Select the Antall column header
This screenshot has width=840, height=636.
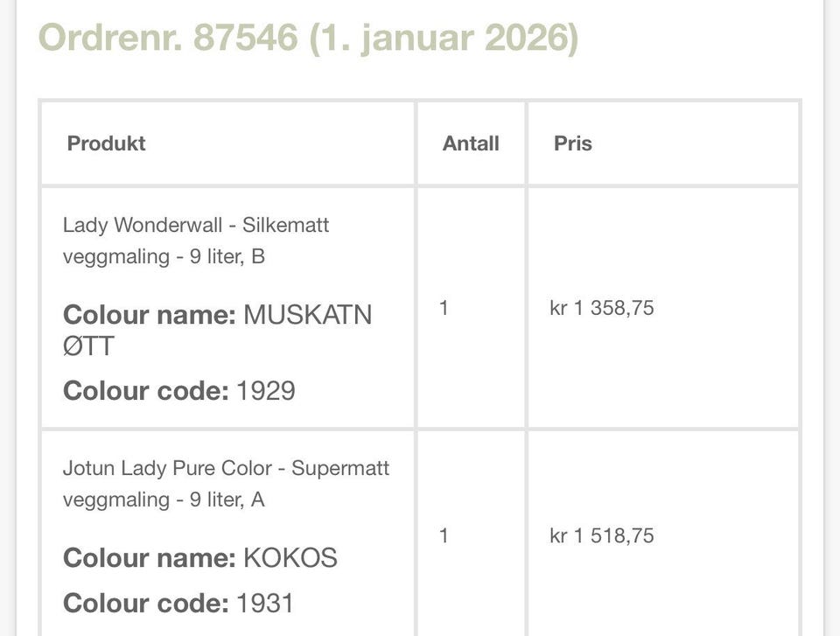(471, 143)
